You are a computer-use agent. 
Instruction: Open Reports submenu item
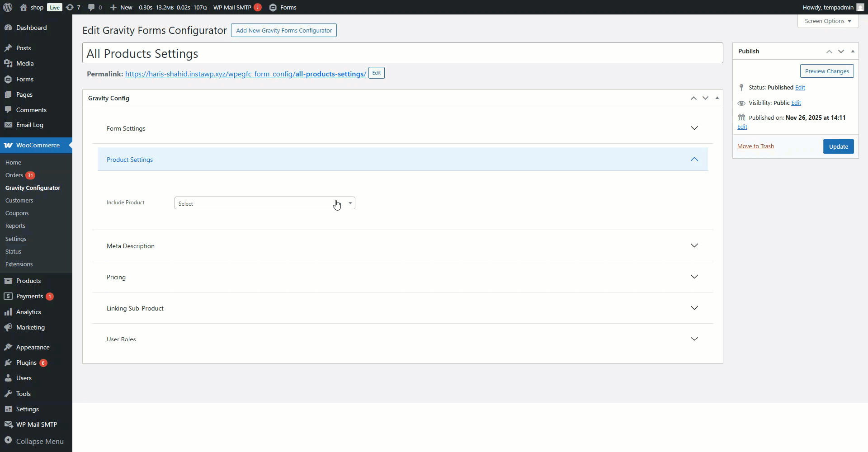click(15, 226)
